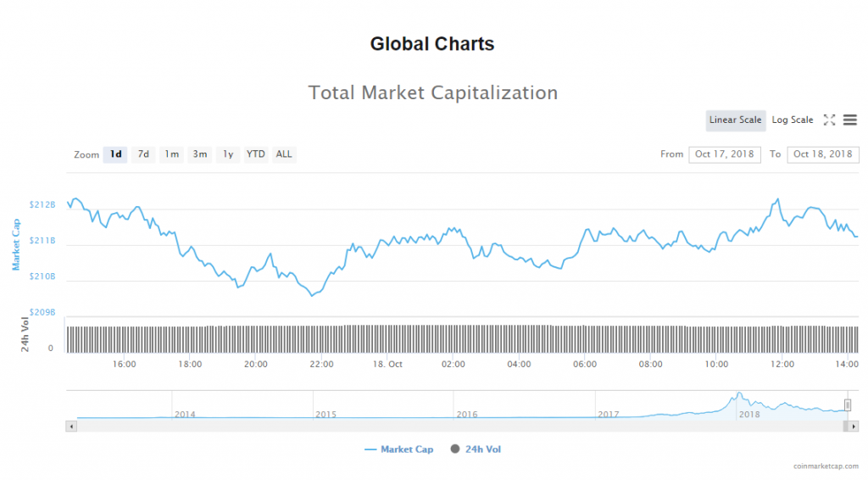Choose the YTD zoom option
The height and width of the screenshot is (480, 868).
(x=255, y=154)
